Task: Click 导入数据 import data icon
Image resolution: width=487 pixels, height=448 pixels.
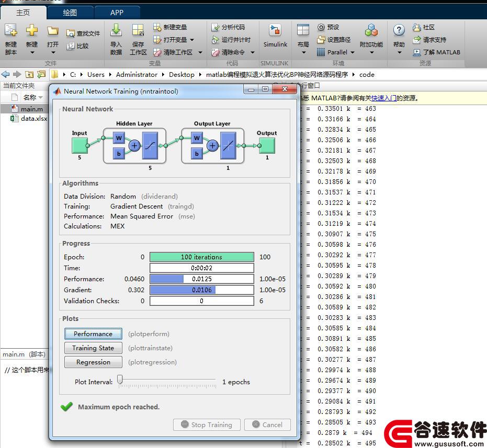Action: [x=116, y=30]
